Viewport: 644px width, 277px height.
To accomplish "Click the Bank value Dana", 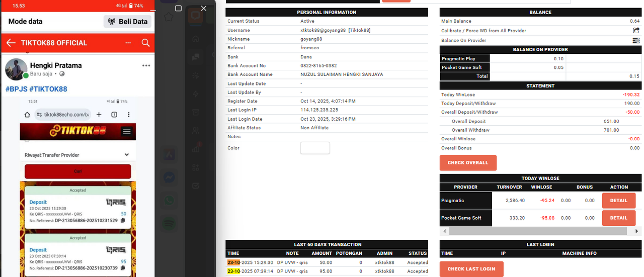I will (306, 57).
